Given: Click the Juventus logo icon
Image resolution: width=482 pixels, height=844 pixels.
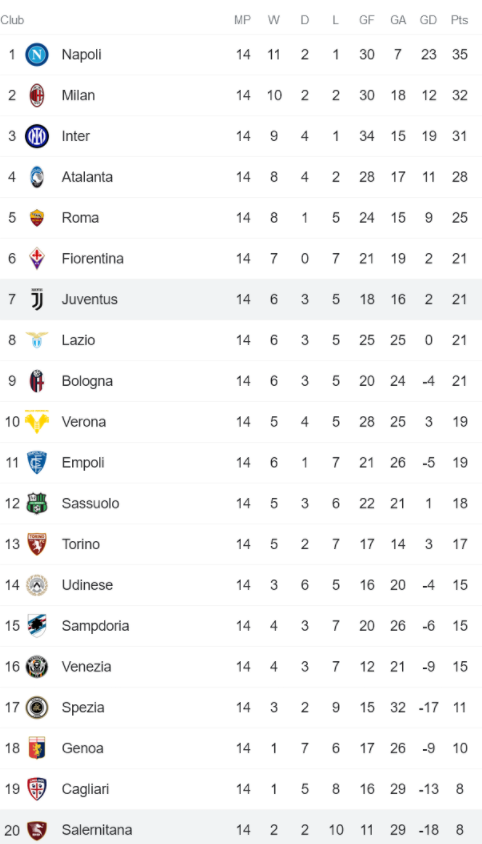Looking at the screenshot, I should pos(37,299).
